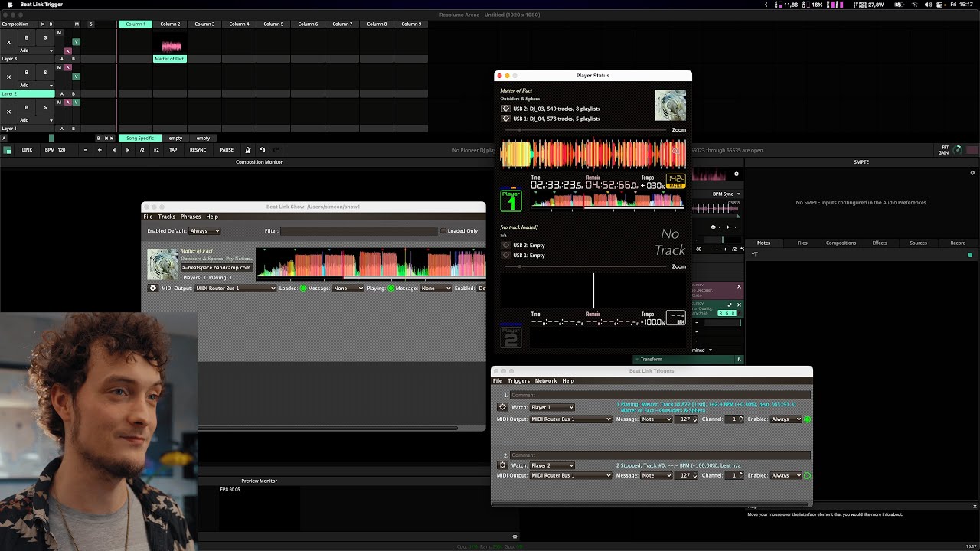The height and width of the screenshot is (551, 980).
Task: Open the Phrases menu in Beat Link Show
Action: click(191, 217)
